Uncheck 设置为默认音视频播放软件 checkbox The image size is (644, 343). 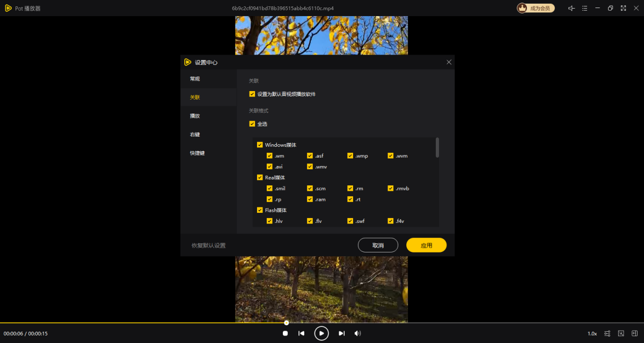pyautogui.click(x=252, y=94)
